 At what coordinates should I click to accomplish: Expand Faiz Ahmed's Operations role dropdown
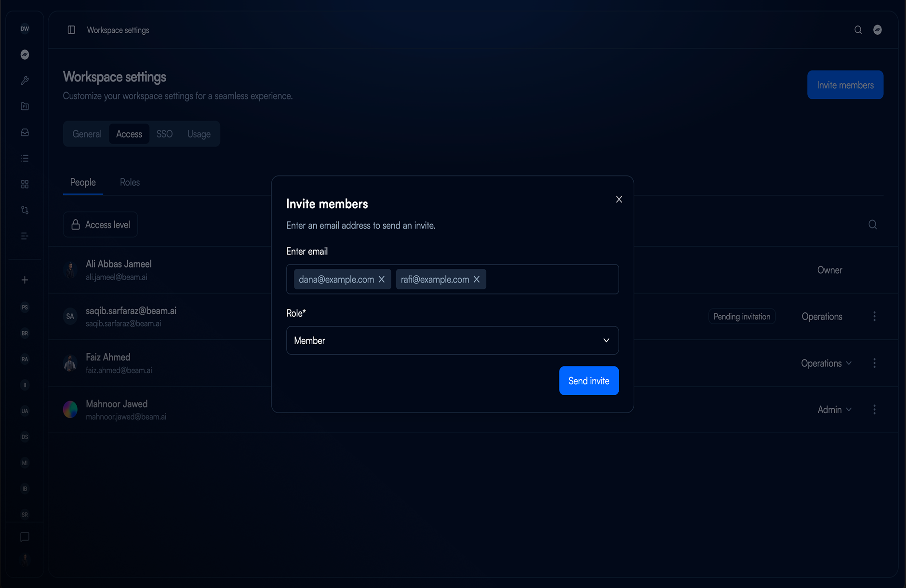[x=826, y=363]
